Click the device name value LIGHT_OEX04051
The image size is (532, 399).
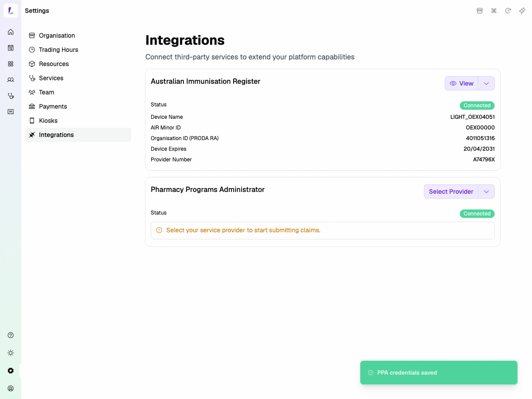pyautogui.click(x=473, y=117)
